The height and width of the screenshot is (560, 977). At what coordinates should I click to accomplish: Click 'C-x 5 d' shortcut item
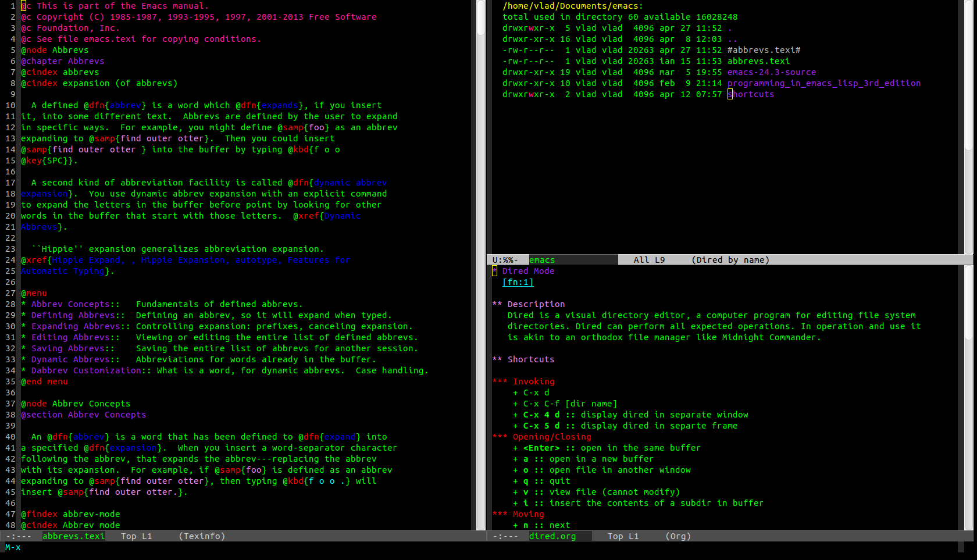(625, 426)
